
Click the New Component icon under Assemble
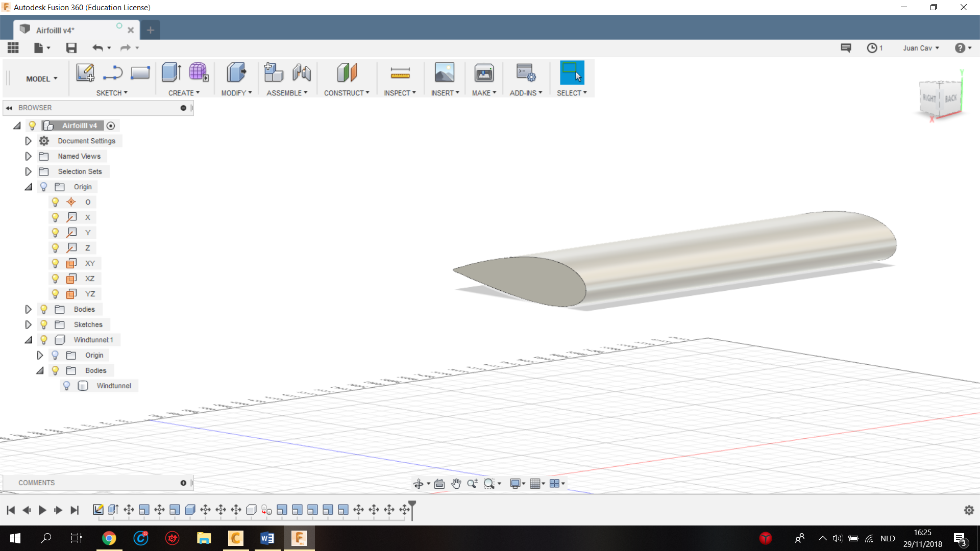274,72
